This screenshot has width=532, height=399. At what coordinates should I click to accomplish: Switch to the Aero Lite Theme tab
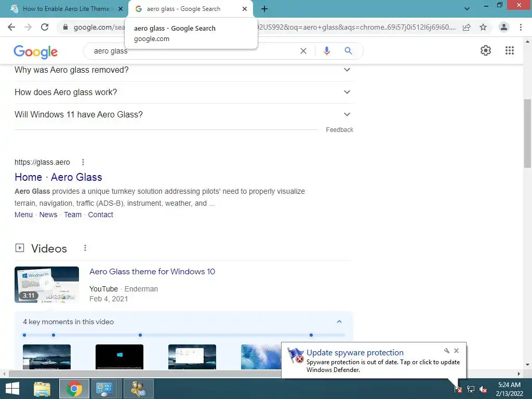click(66, 9)
